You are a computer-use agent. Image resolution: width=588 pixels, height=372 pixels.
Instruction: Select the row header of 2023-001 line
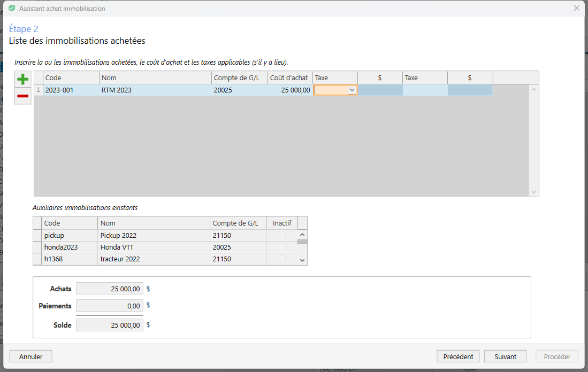(38, 90)
